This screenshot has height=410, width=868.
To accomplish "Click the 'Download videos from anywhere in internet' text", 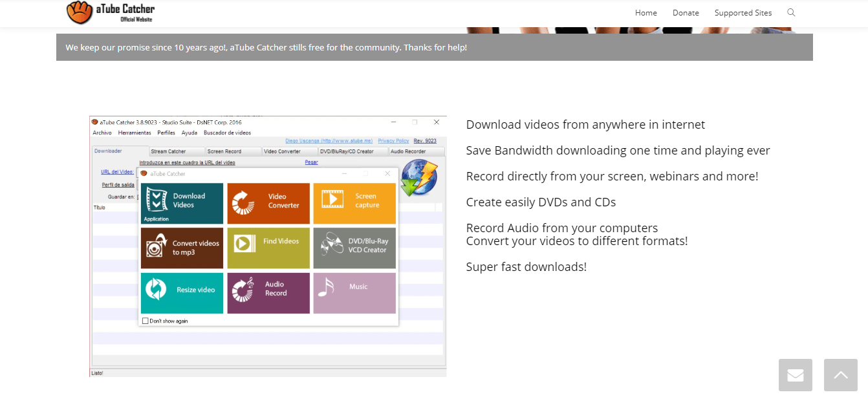I will tap(585, 125).
